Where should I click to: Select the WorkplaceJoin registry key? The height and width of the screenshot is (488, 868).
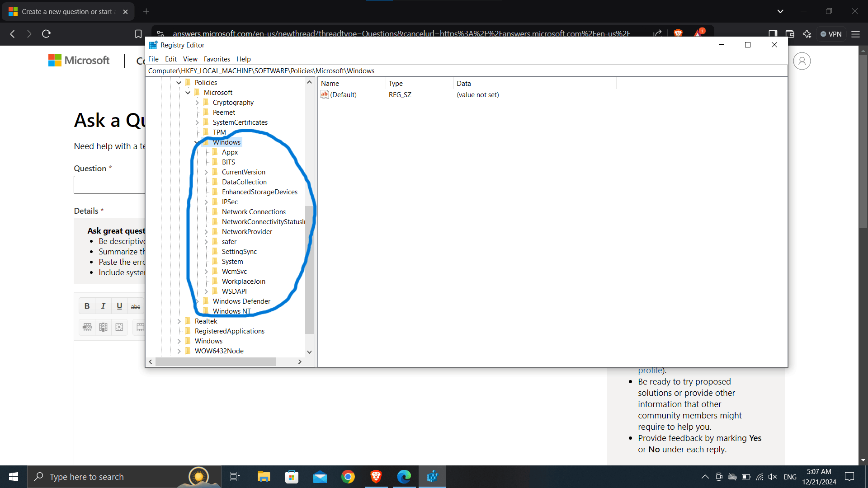[243, 282]
